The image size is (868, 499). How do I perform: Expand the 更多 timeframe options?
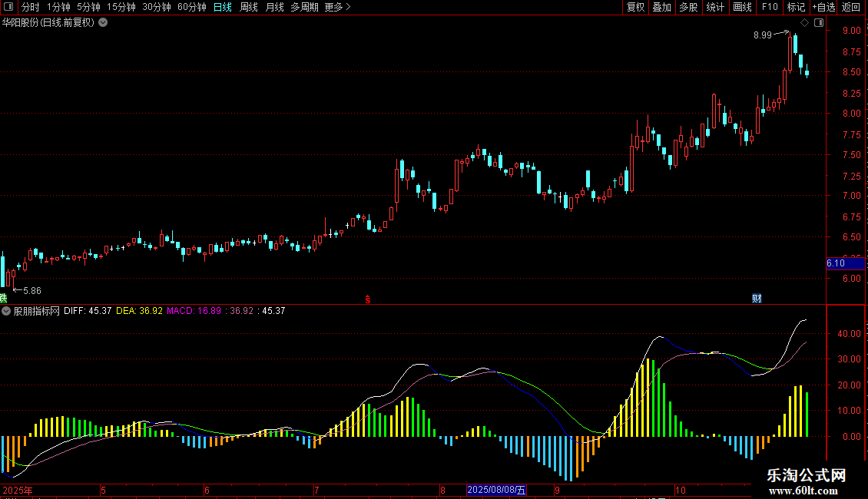coord(337,7)
